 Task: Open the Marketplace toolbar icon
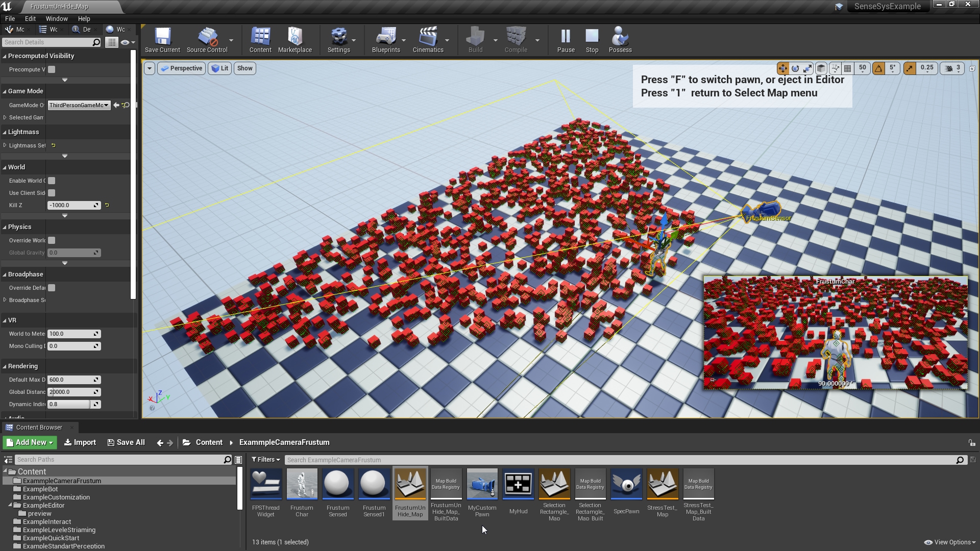[x=295, y=40]
